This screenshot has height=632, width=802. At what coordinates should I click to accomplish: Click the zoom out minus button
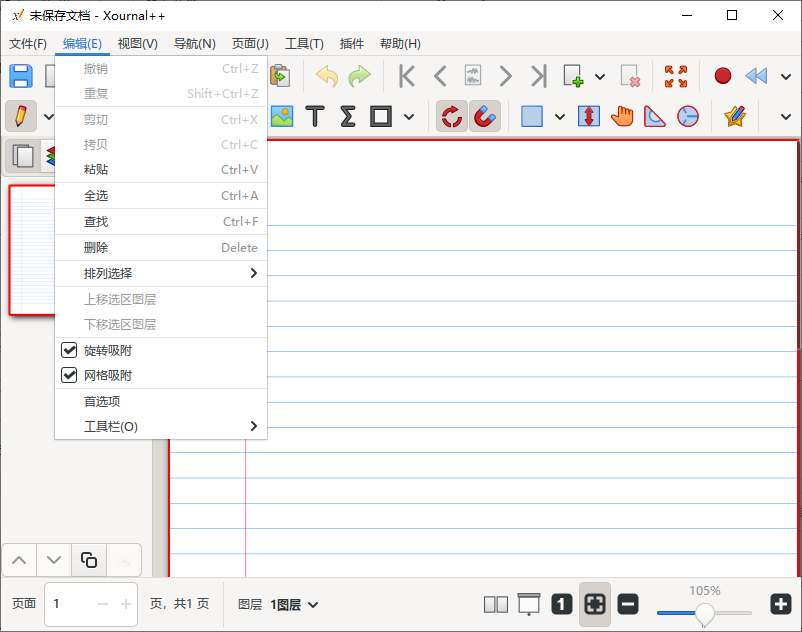tap(628, 604)
